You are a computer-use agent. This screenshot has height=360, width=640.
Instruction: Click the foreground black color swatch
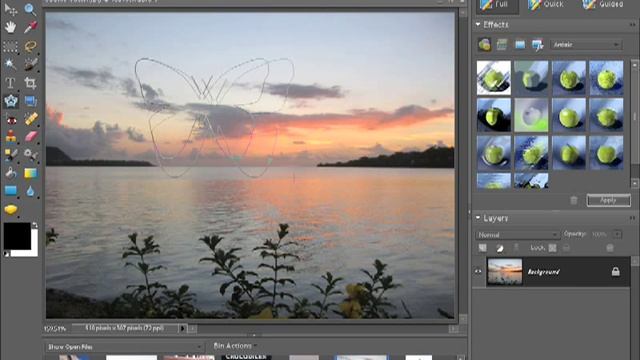click(17, 236)
